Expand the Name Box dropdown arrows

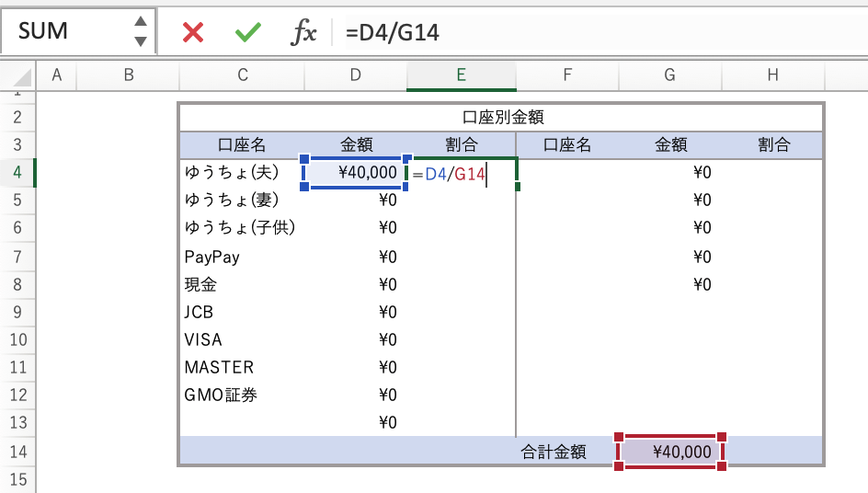140,31
